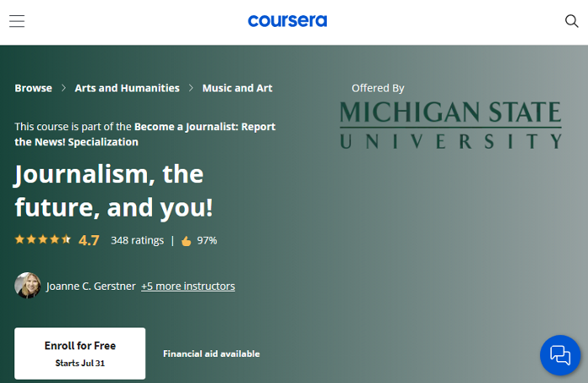Click the chevron after Arts and Humanities
The width and height of the screenshot is (588, 383).
click(x=191, y=88)
